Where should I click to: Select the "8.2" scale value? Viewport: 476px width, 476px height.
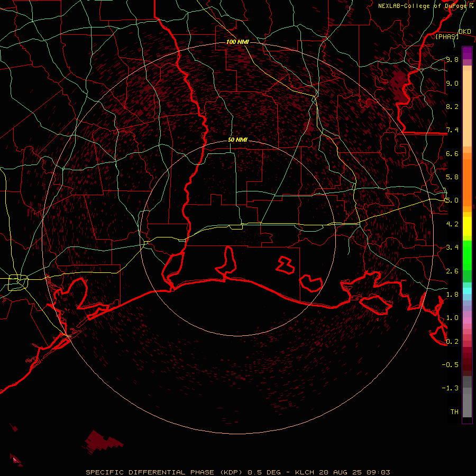point(452,106)
